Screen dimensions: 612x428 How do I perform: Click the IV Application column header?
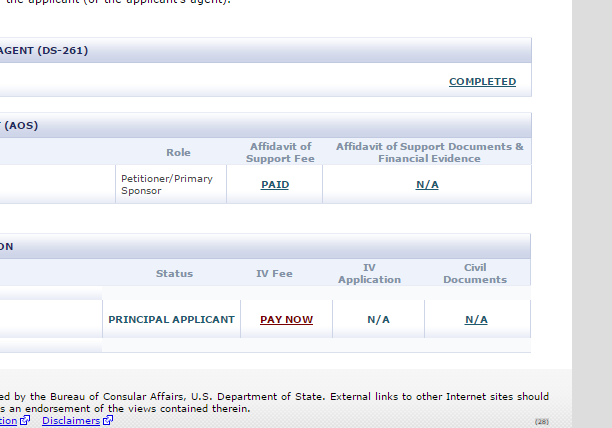click(369, 273)
